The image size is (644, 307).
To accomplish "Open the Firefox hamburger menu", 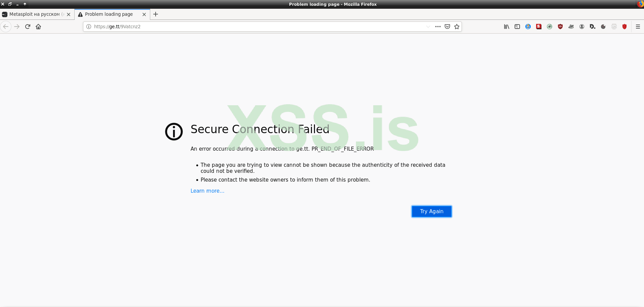I will [x=638, y=27].
